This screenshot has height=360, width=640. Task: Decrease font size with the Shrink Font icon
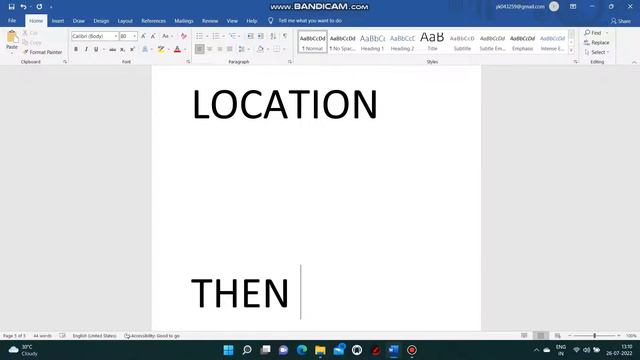[x=153, y=36]
